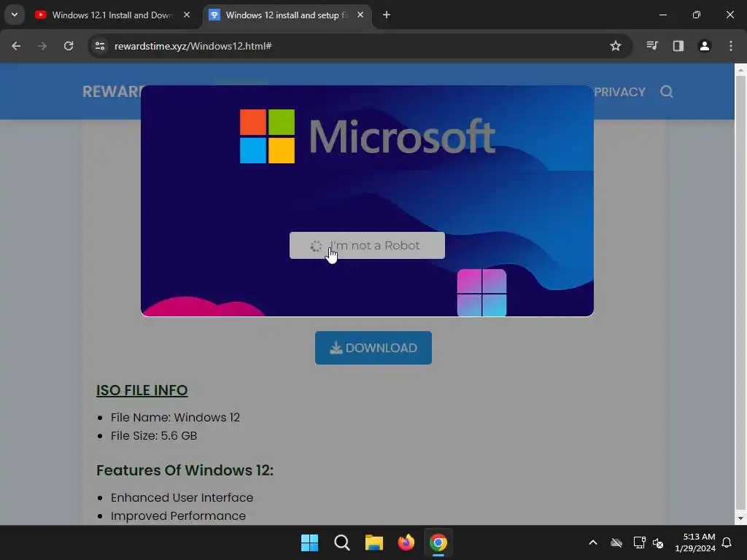Click the Microsoft logo image
This screenshot has height=560, width=747.
[368, 136]
